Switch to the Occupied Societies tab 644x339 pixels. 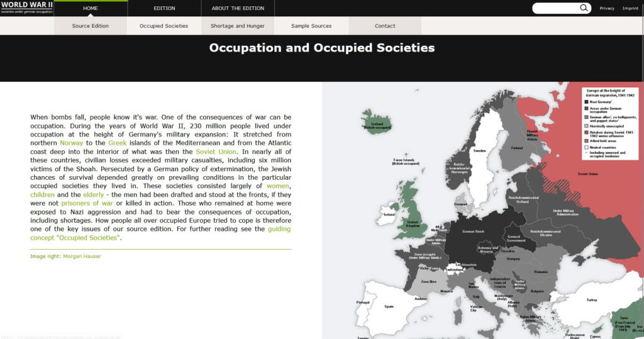click(164, 26)
